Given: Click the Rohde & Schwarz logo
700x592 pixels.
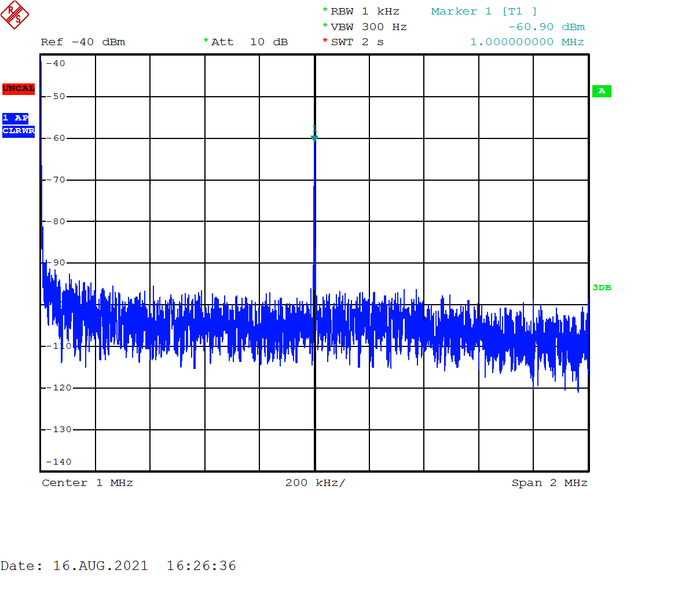Looking at the screenshot, I should click(14, 15).
